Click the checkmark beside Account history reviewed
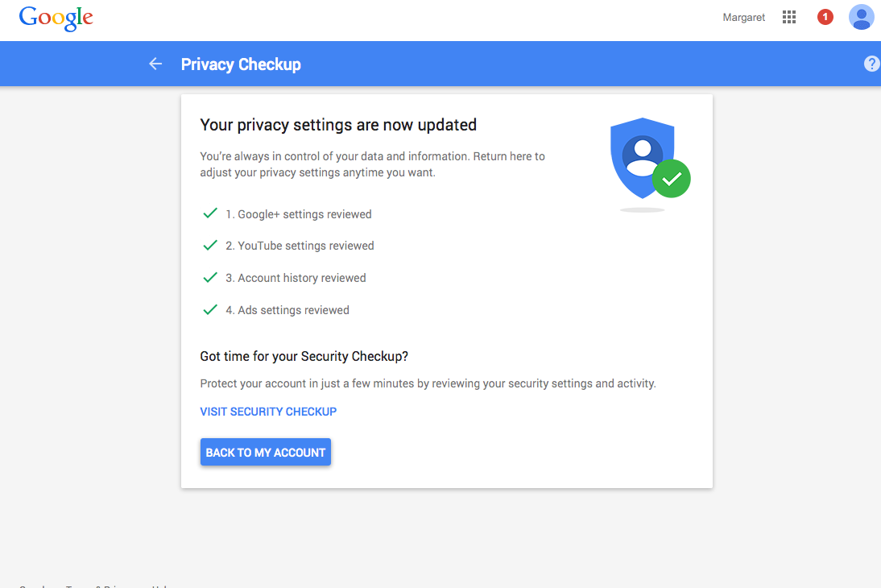 coord(210,278)
